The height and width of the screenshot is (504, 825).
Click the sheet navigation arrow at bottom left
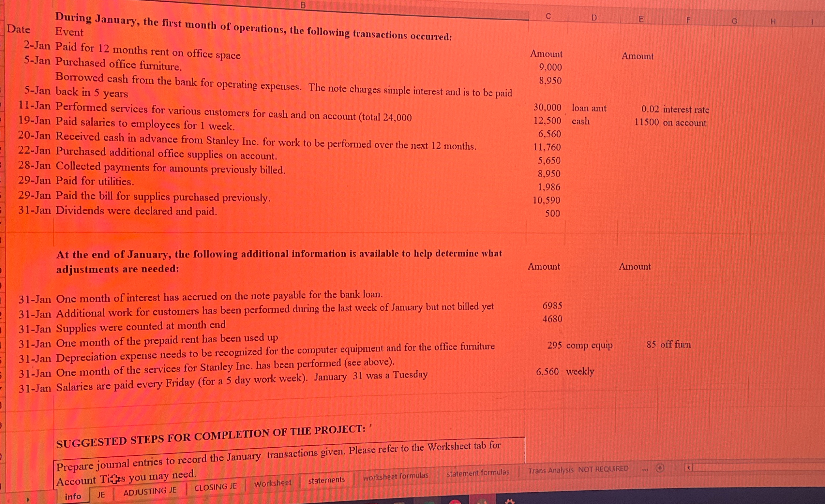click(28, 499)
